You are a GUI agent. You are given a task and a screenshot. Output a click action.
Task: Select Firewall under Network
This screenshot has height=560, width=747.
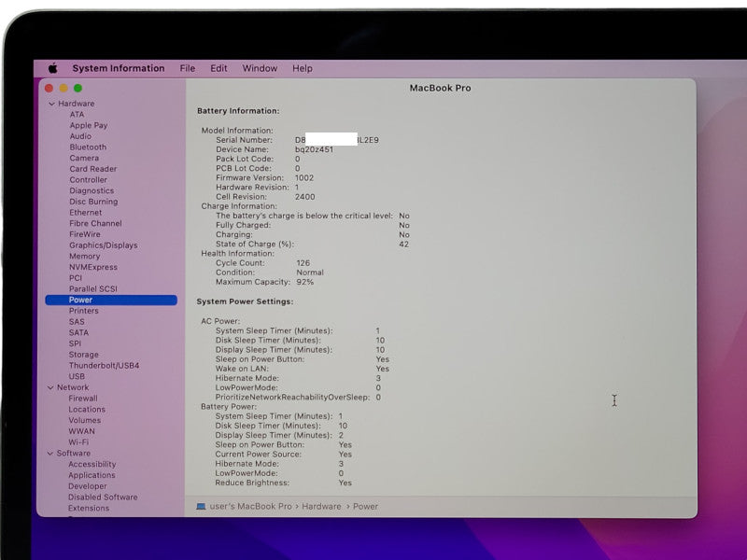click(83, 399)
